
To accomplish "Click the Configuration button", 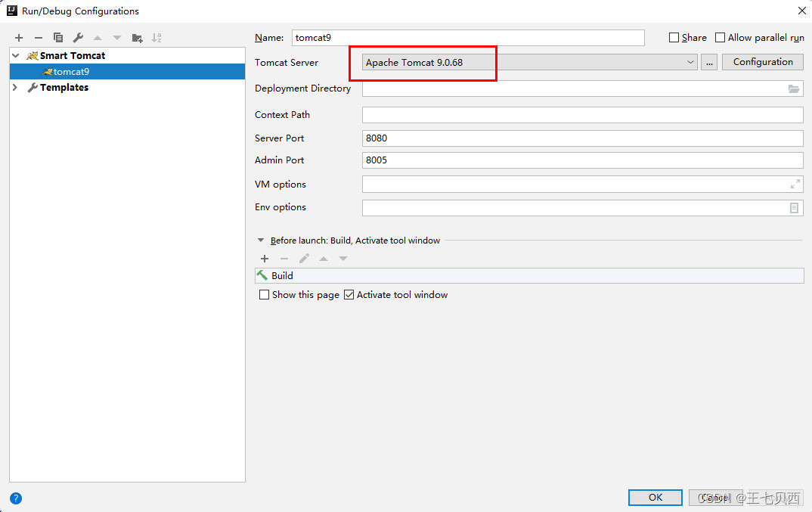I will tap(763, 62).
